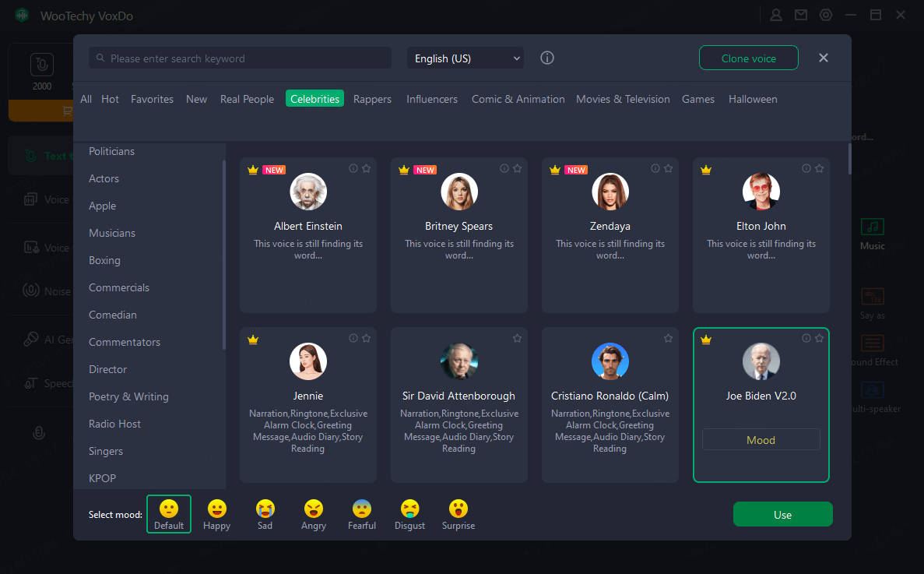Open the user account icon in title bar
Image resolution: width=924 pixels, height=574 pixels.
pos(775,14)
